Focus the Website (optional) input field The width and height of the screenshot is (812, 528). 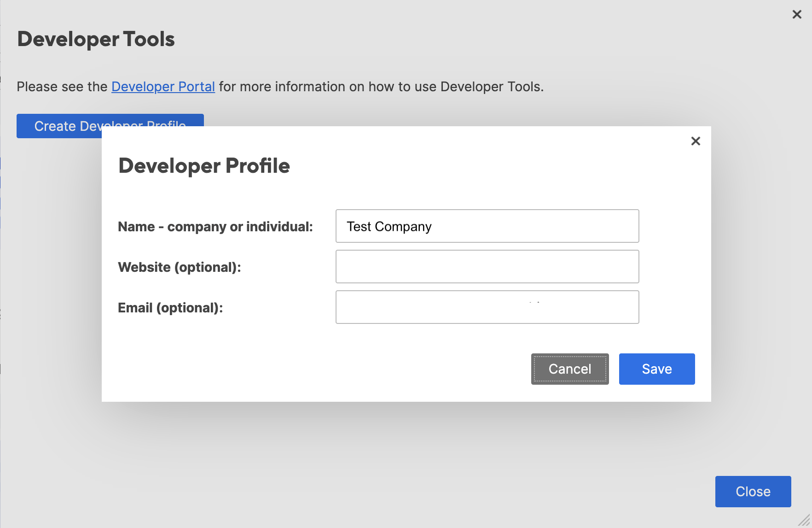pos(487,267)
